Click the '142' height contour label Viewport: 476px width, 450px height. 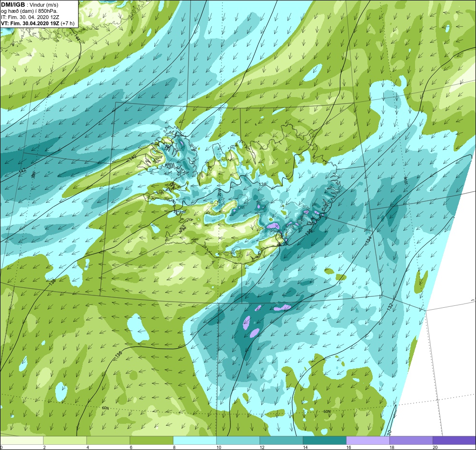click(x=22, y=171)
